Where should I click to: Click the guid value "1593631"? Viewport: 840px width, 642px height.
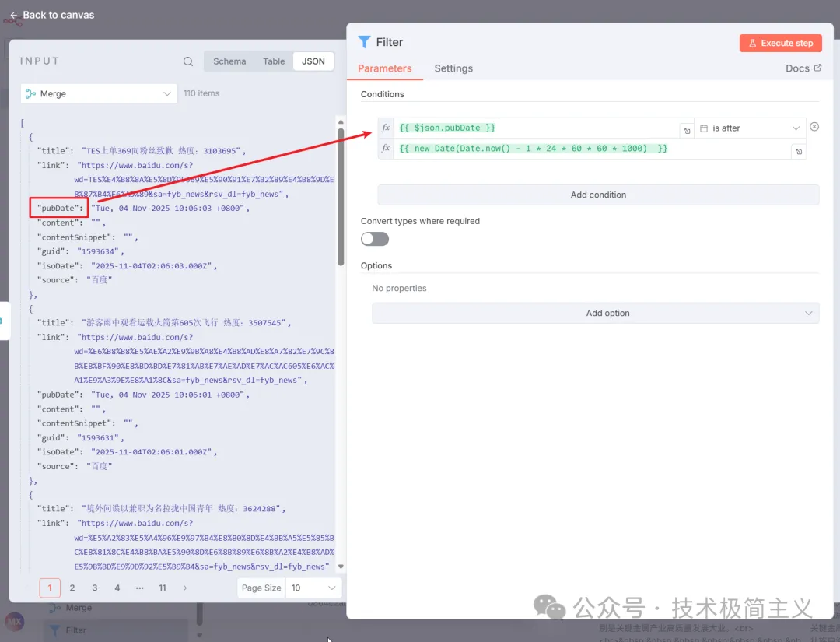(x=98, y=438)
